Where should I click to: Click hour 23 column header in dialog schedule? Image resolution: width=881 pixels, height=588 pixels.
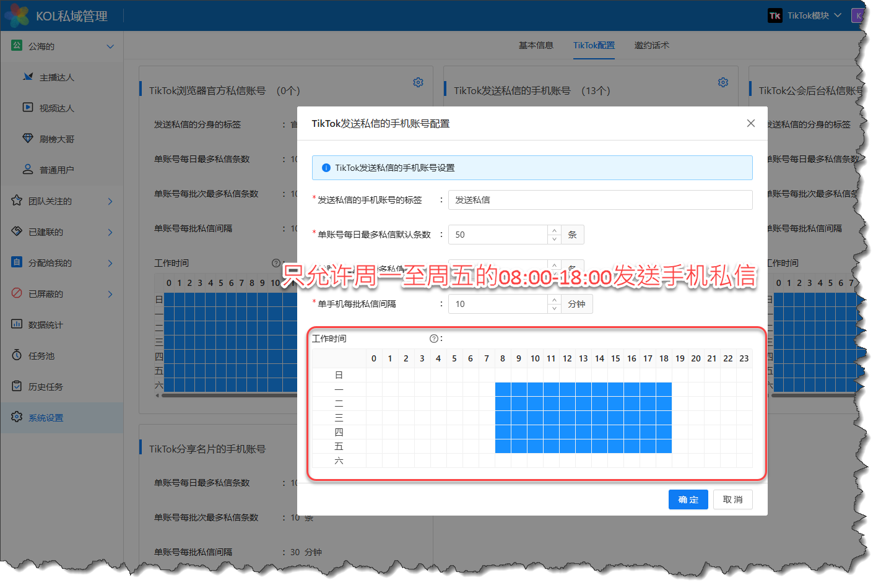[744, 358]
